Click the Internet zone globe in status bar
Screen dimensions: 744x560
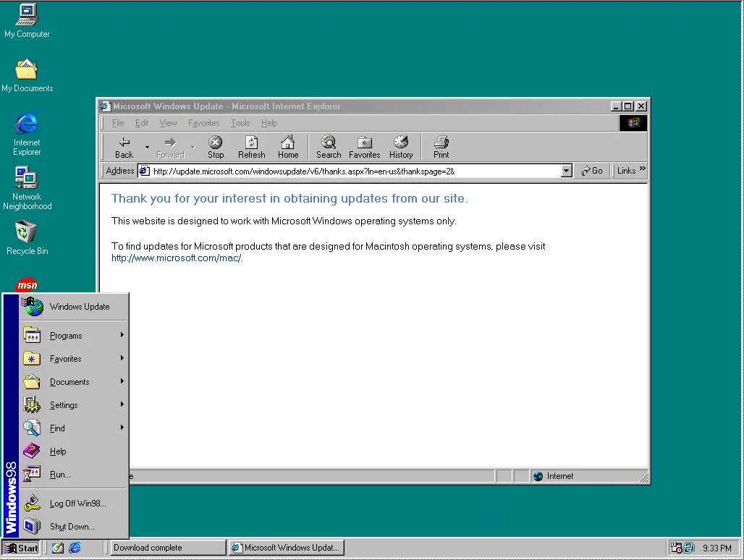(x=538, y=476)
